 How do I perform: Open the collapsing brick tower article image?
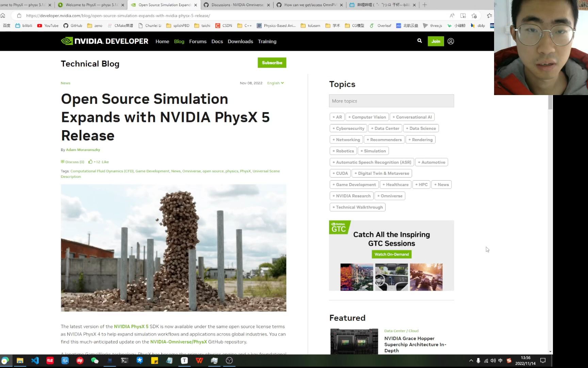tap(174, 248)
